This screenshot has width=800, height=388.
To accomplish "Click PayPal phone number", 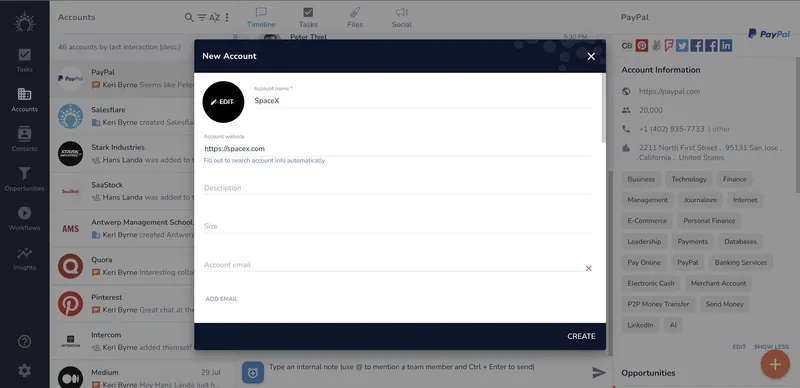I will pos(671,129).
